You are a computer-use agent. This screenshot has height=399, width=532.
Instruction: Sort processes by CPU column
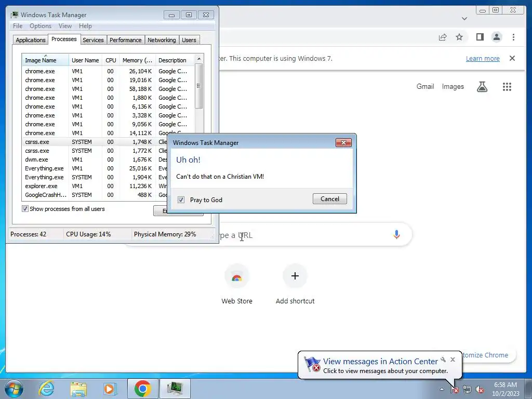click(x=111, y=60)
